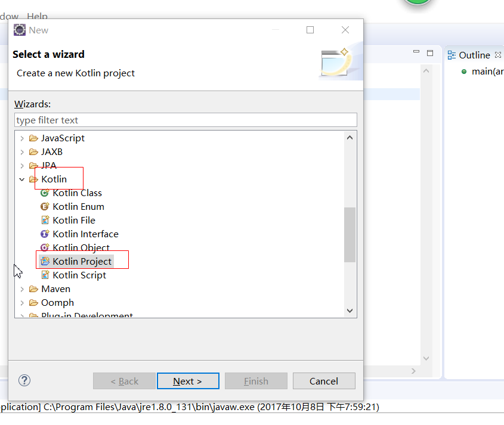Click the Oomph folder icon

(x=33, y=303)
